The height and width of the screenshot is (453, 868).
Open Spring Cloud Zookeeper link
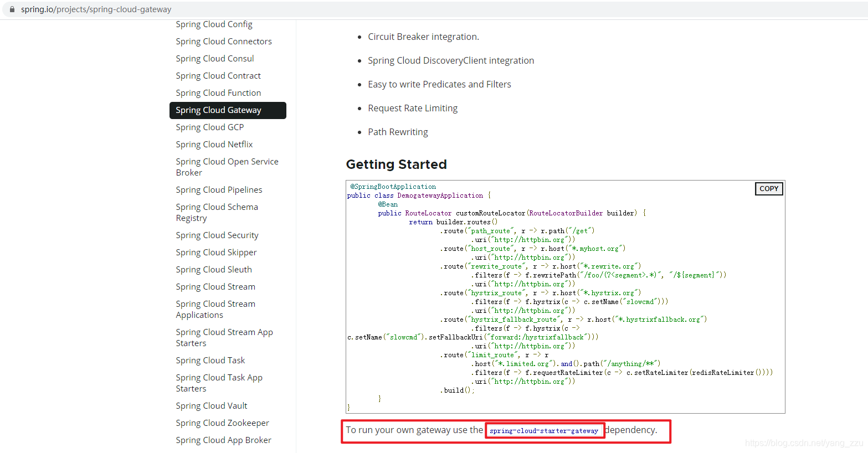click(223, 423)
